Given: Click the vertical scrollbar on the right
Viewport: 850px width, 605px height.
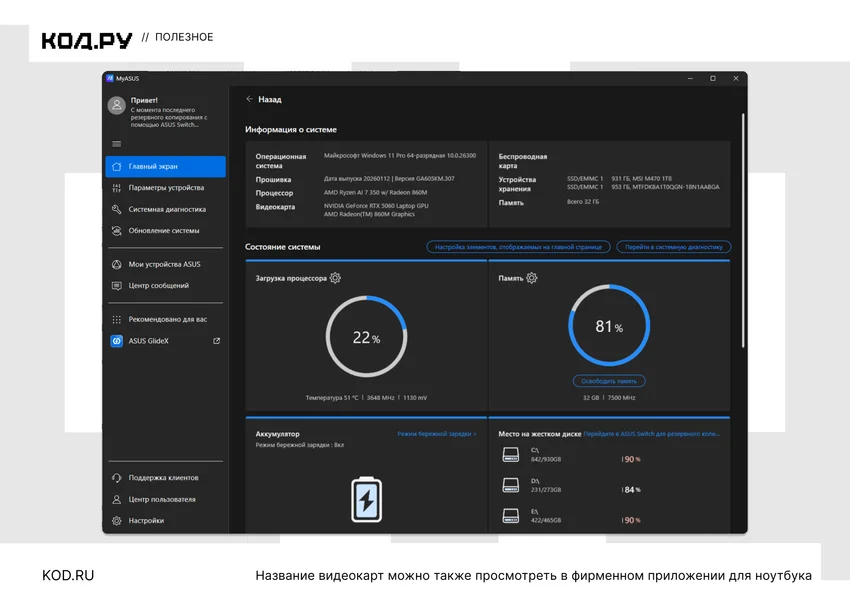Looking at the screenshot, I should 743,230.
